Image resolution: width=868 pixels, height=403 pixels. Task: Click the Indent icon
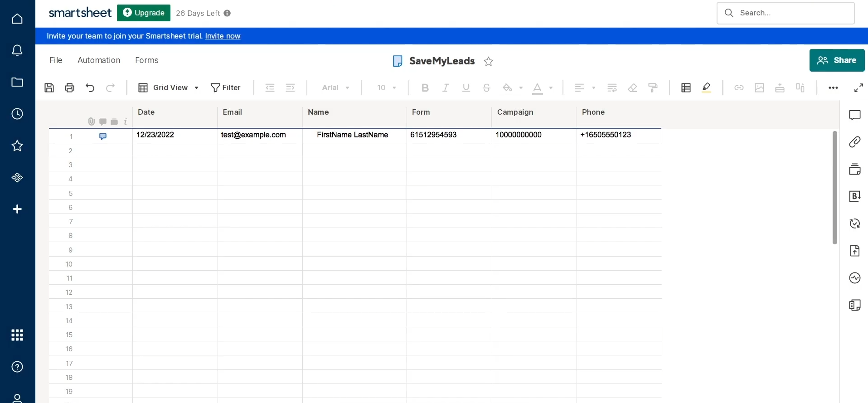(291, 87)
